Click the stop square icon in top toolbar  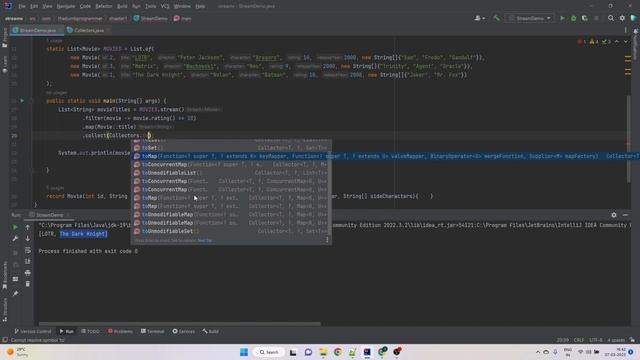tap(596, 18)
